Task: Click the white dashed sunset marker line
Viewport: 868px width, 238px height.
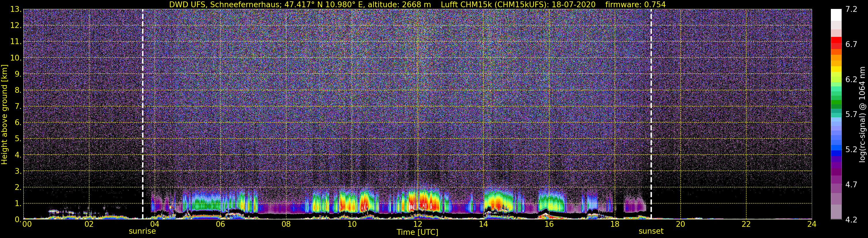Action: [x=651, y=114]
